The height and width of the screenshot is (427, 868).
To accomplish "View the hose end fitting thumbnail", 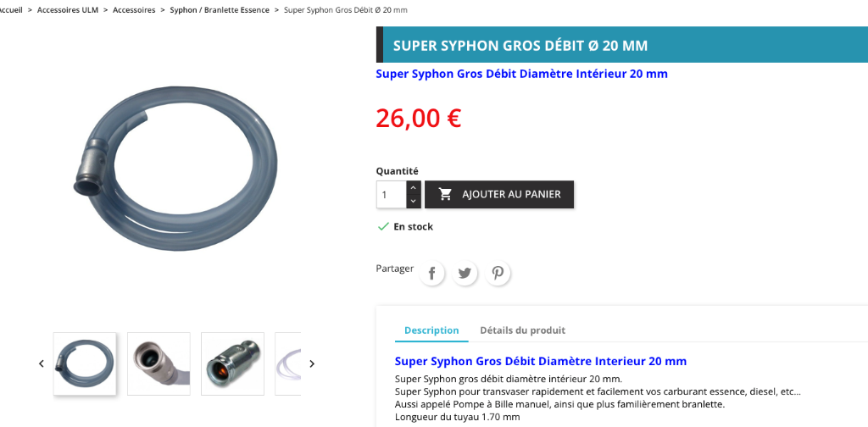I will pos(159,363).
